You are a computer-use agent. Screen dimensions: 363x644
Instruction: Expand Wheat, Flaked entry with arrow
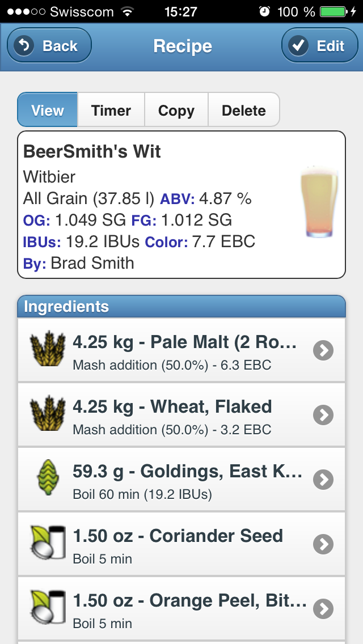point(323,416)
